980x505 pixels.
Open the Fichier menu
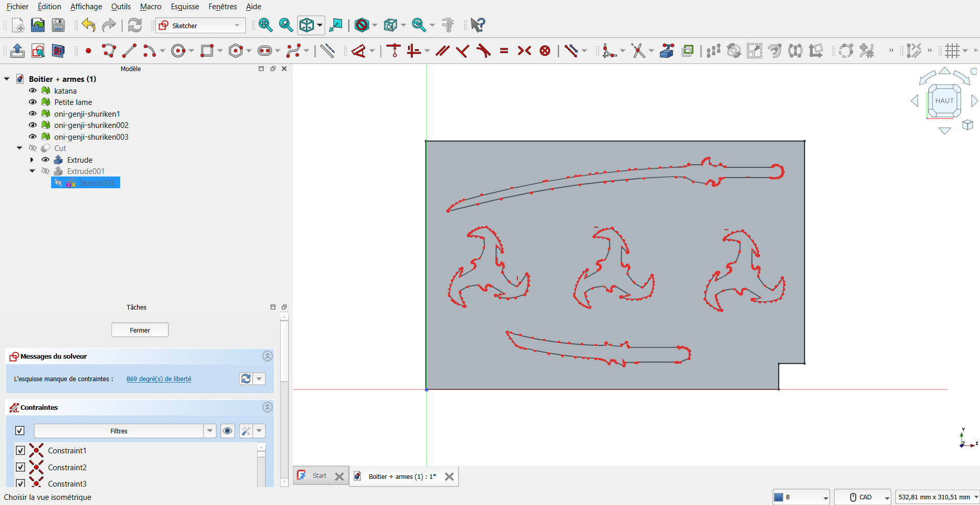coord(17,7)
